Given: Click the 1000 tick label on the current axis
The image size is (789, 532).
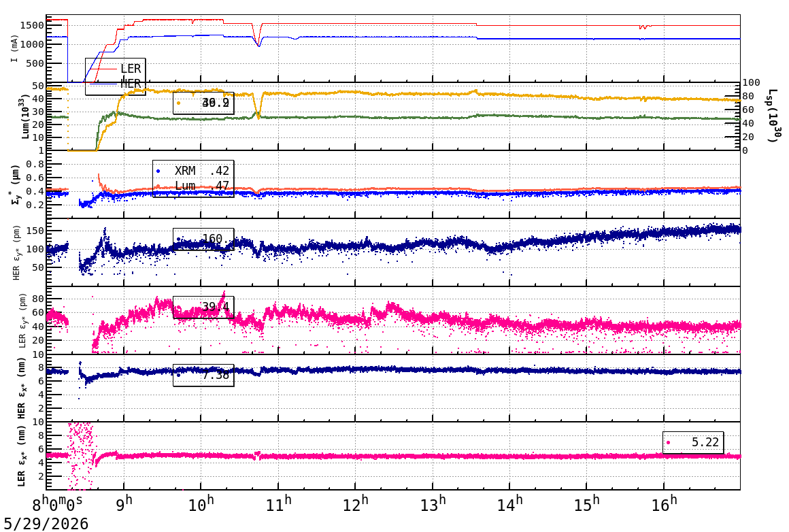Looking at the screenshot, I should (32, 44).
